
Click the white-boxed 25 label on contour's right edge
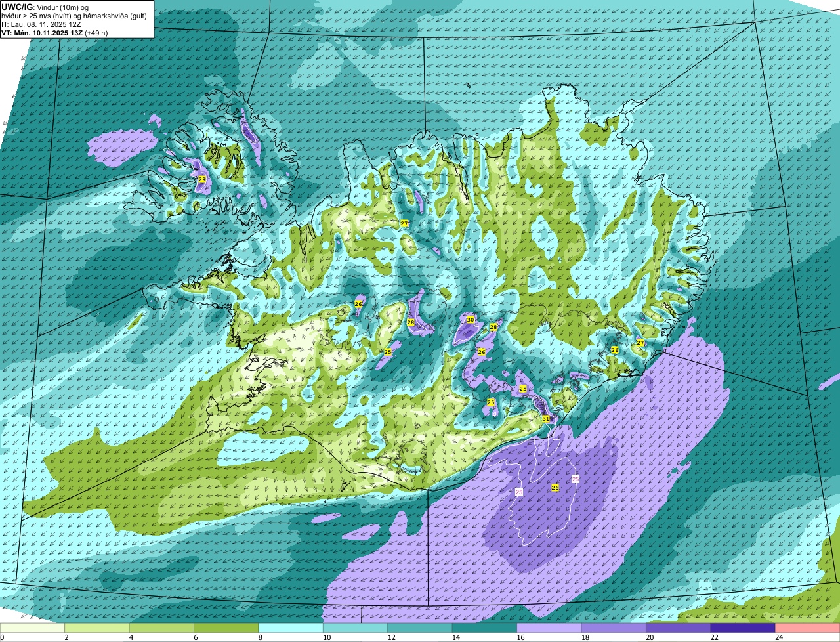(x=576, y=479)
